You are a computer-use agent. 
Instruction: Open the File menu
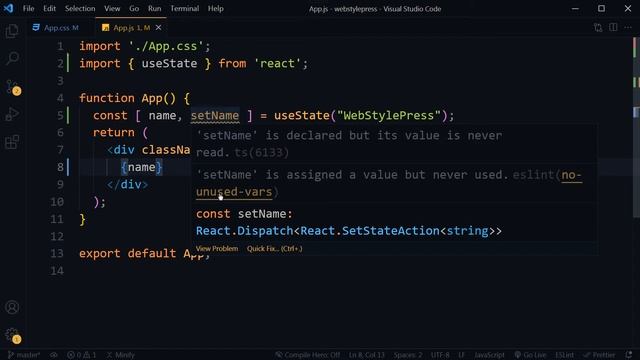(x=28, y=8)
